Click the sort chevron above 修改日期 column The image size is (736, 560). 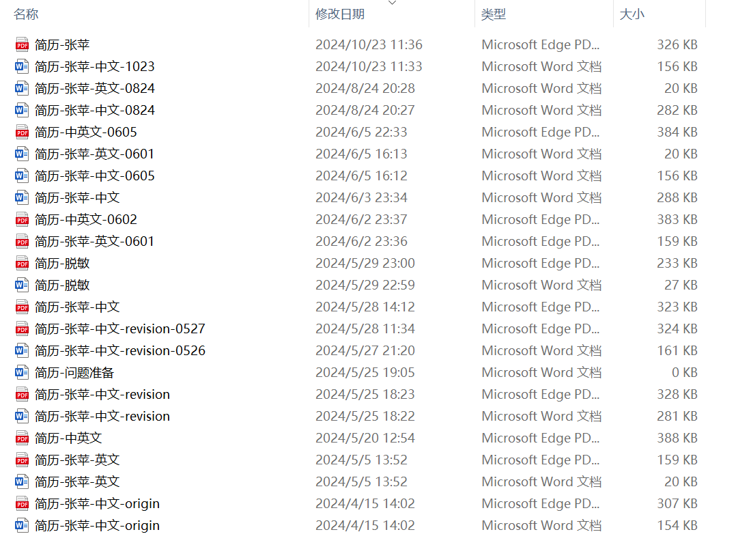coord(392,3)
